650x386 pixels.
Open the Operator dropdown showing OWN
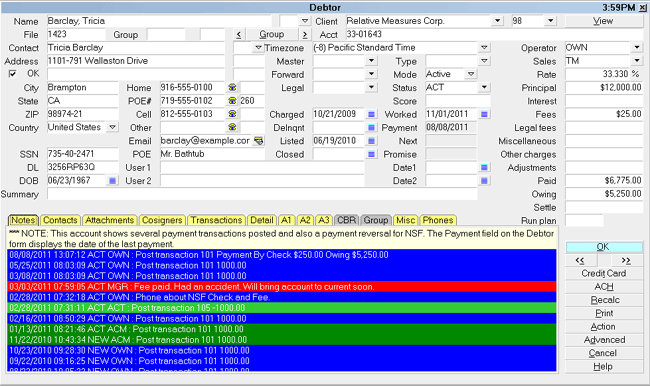637,47
